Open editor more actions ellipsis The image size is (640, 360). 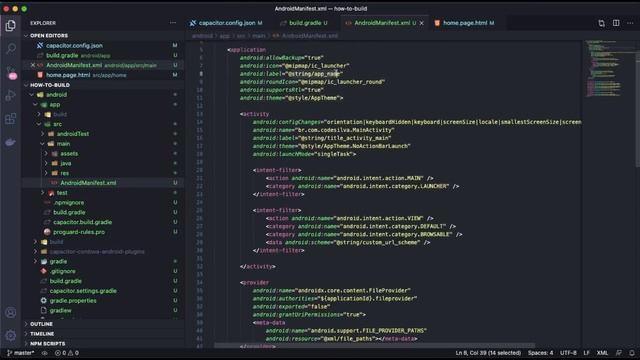click(630, 23)
